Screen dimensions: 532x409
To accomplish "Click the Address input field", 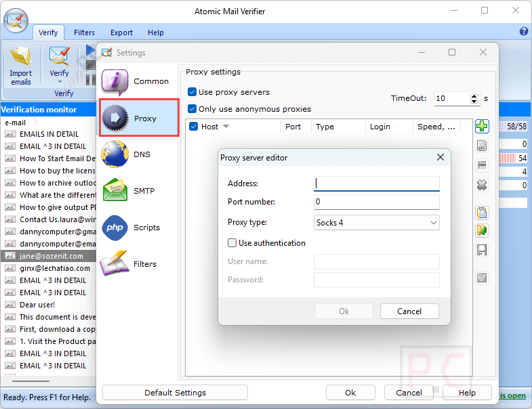I will coord(377,184).
